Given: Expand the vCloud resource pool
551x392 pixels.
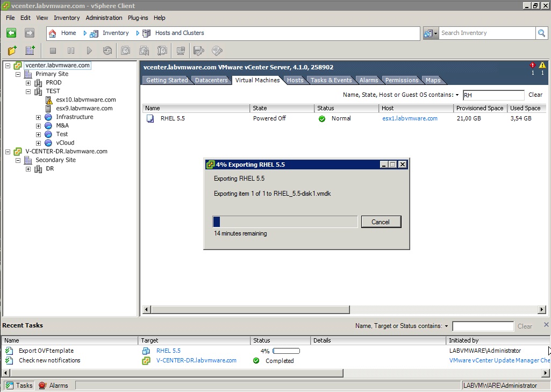Looking at the screenshot, I should coord(38,143).
